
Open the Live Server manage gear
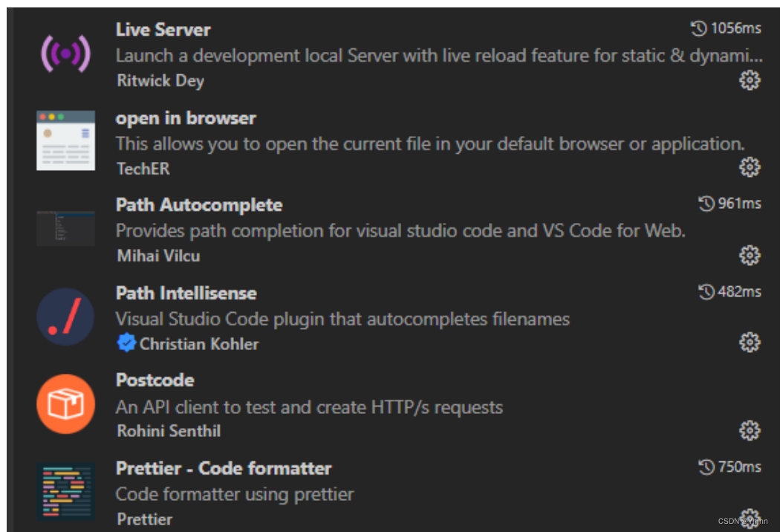750,80
